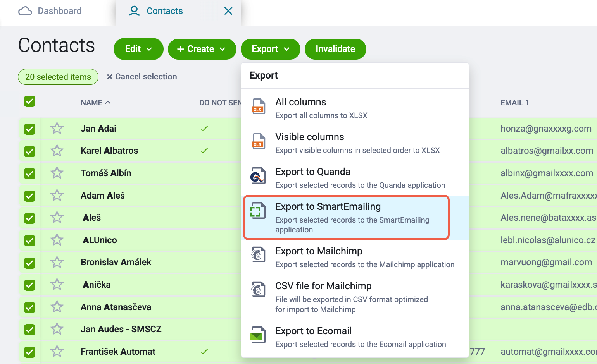Viewport: 597px width, 364px height.
Task: Click Cancel selection
Action: (142, 77)
